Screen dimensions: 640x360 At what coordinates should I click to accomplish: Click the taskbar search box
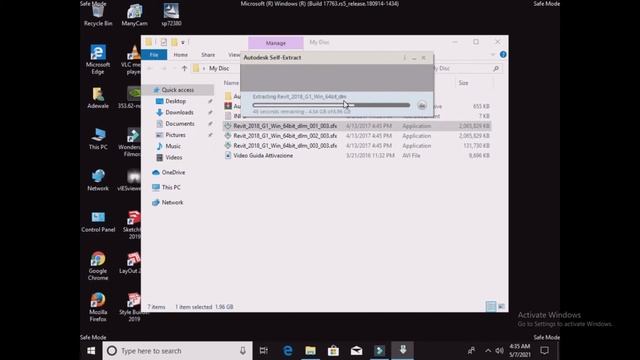point(177,351)
